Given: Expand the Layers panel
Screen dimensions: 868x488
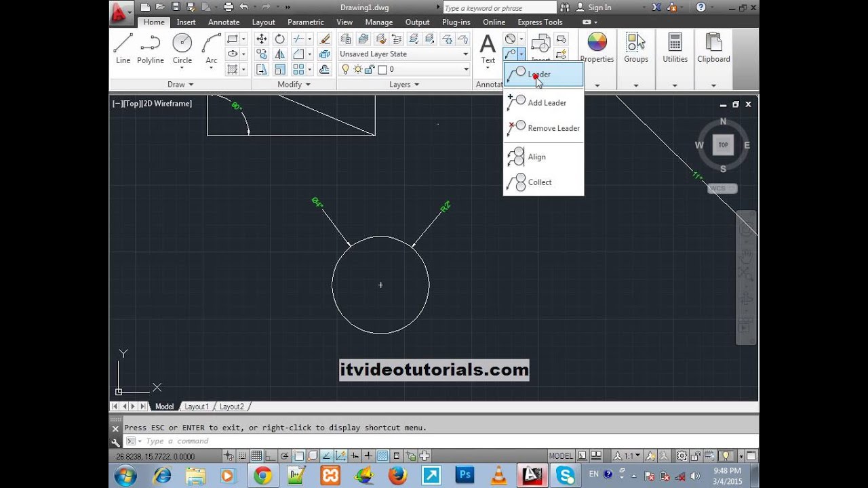Looking at the screenshot, I should pyautogui.click(x=404, y=85).
